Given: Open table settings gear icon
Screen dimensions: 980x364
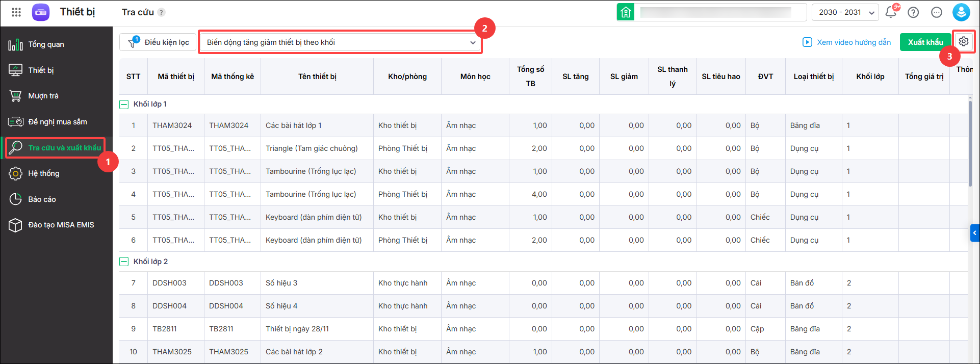Looking at the screenshot, I should [x=963, y=42].
